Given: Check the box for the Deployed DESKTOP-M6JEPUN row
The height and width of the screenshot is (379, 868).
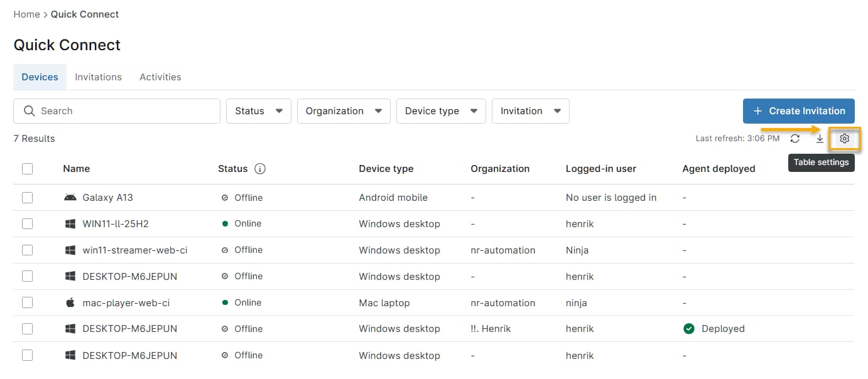Looking at the screenshot, I should (27, 329).
